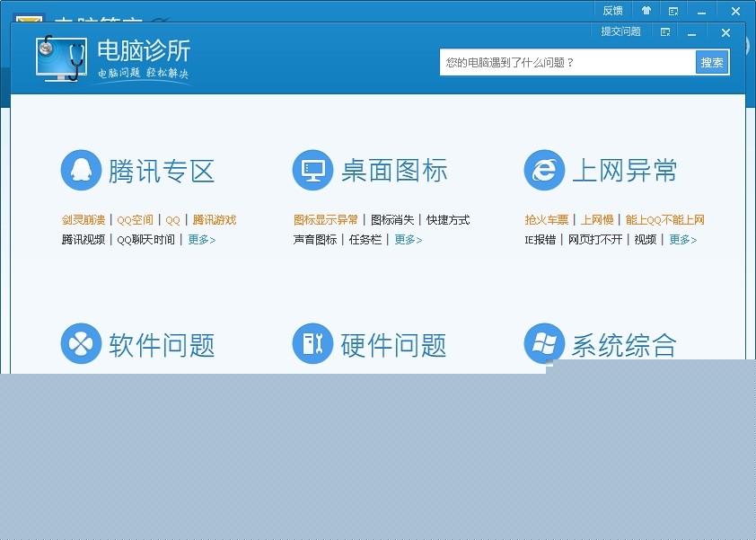Viewport: 756px width, 540px height.
Task: Close the 电脑诊所 window
Action: pyautogui.click(x=725, y=33)
